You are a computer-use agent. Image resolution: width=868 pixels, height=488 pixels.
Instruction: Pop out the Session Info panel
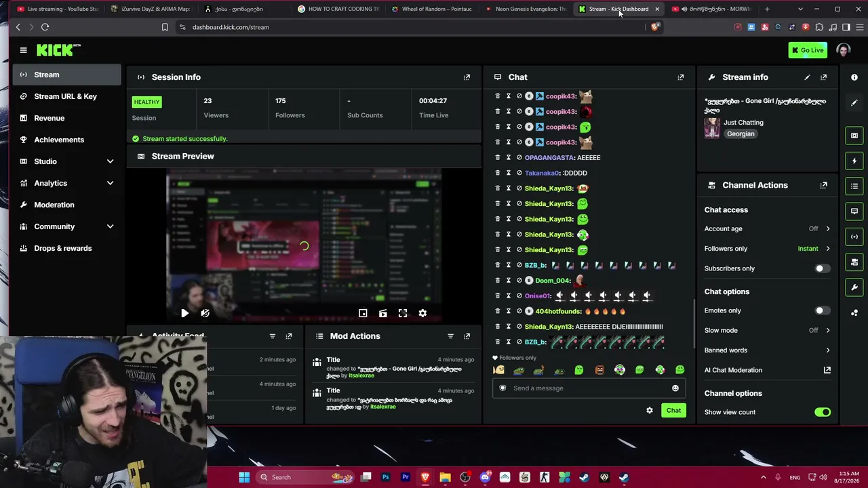[467, 77]
